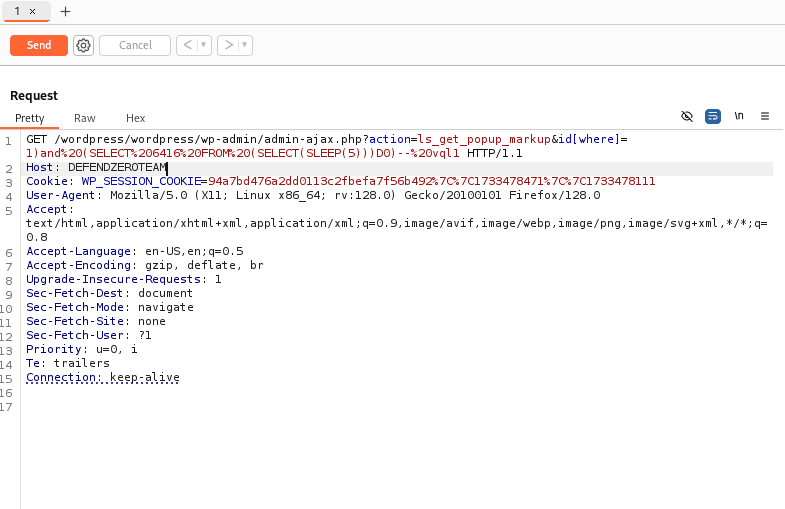Click the HTTP/1.1 protocol text
The image size is (785, 509).
tap(495, 153)
